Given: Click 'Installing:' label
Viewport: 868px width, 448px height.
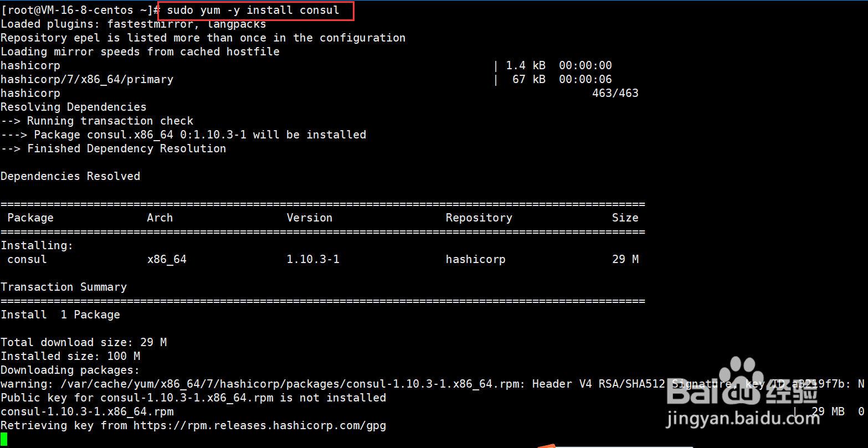Looking at the screenshot, I should pyautogui.click(x=37, y=246).
